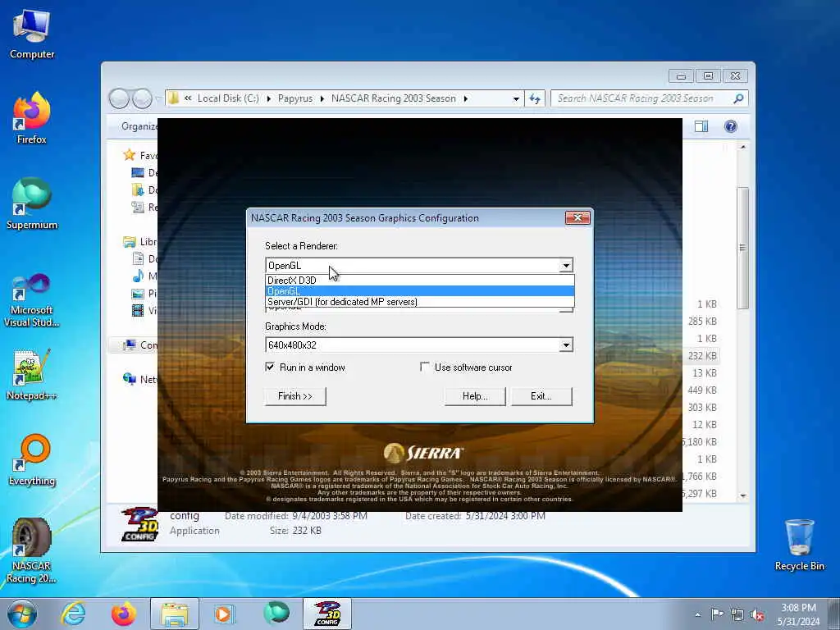Viewport: 840px width, 630px height.
Task: Open Firefox from the taskbar
Action: coord(124,614)
